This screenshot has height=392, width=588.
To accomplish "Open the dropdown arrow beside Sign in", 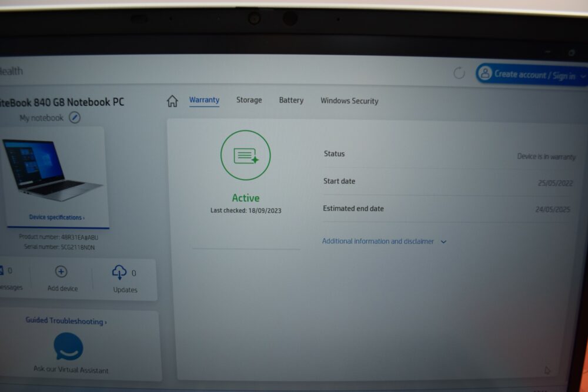I will click(x=583, y=76).
